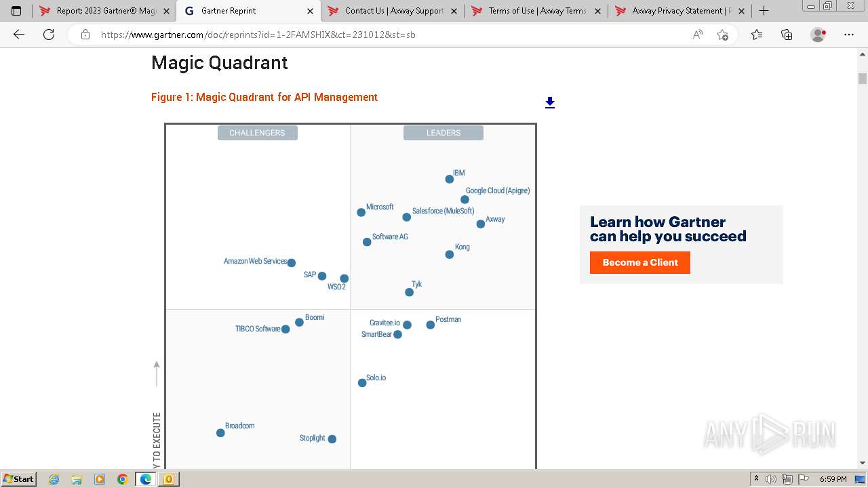
Task: Refresh the current page
Action: point(49,35)
